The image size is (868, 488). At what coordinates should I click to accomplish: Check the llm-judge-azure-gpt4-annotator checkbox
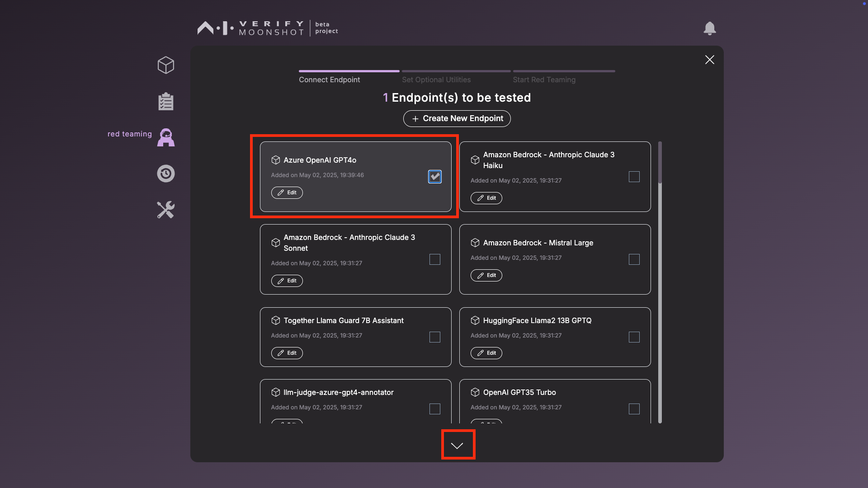(435, 409)
